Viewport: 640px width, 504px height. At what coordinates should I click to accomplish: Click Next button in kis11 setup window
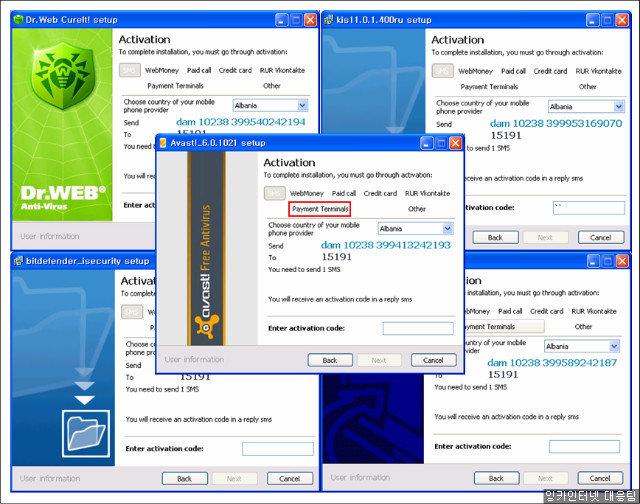[x=545, y=238]
